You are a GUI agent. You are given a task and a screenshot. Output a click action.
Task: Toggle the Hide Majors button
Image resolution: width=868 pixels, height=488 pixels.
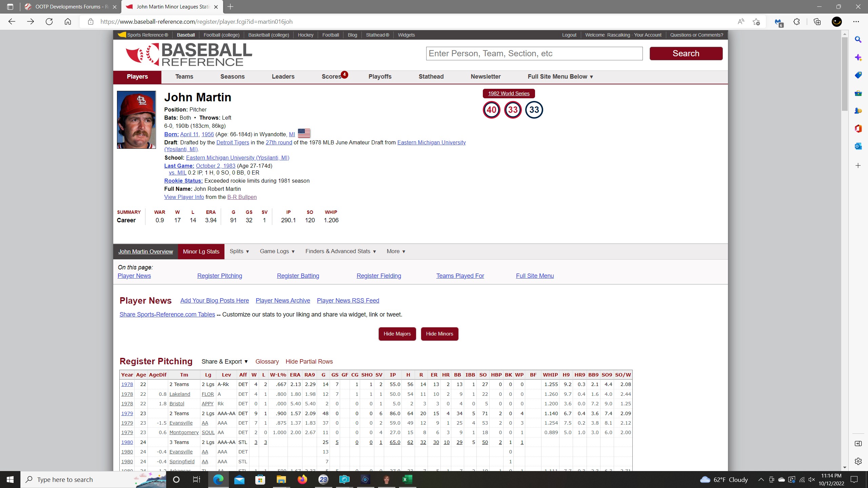397,334
